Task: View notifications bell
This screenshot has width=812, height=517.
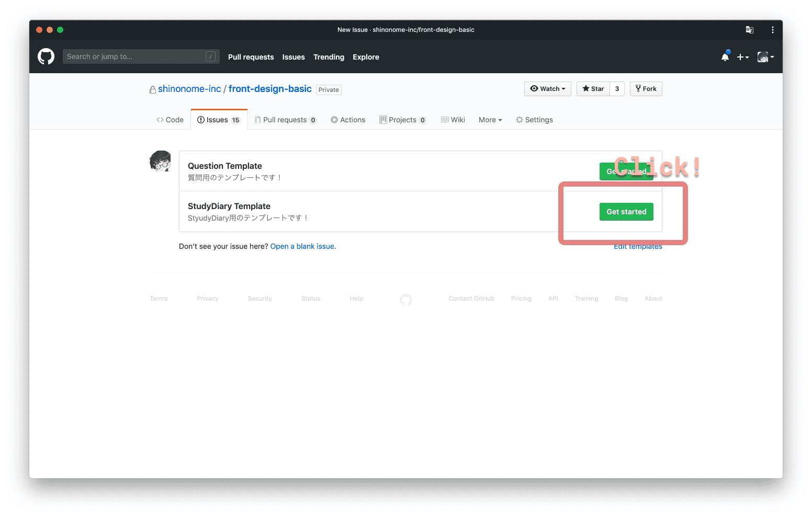Action: (x=725, y=56)
